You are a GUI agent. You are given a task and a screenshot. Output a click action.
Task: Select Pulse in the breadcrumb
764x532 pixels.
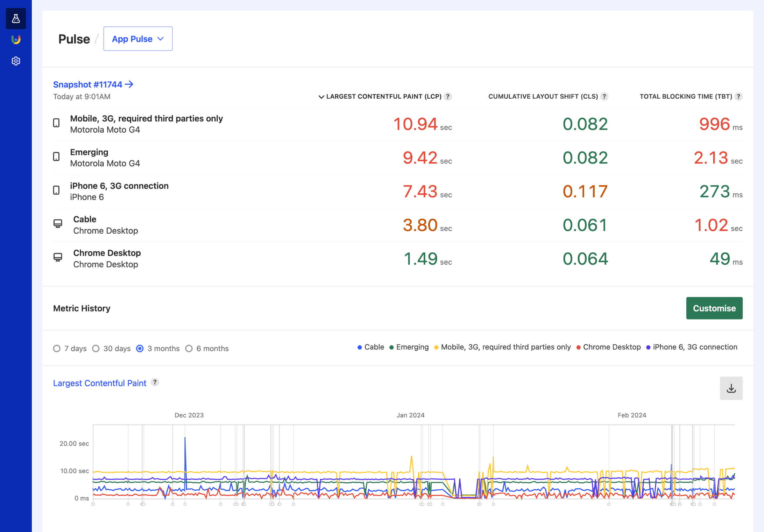click(x=74, y=38)
